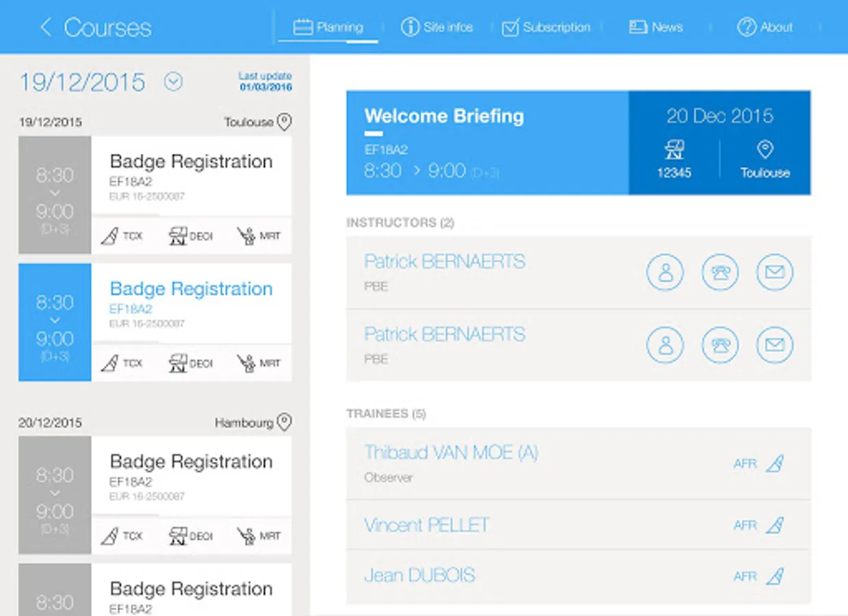848x616 pixels.
Task: Go back using the arrow beside Courses
Action: 46,27
